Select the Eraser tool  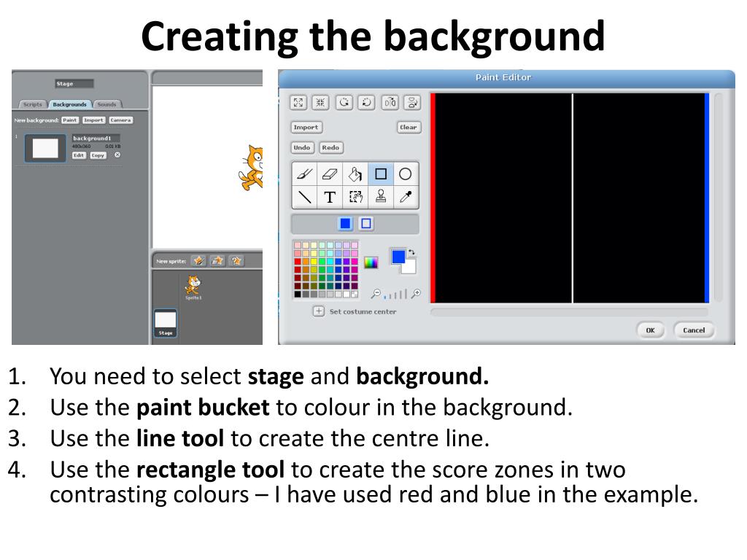(x=330, y=174)
